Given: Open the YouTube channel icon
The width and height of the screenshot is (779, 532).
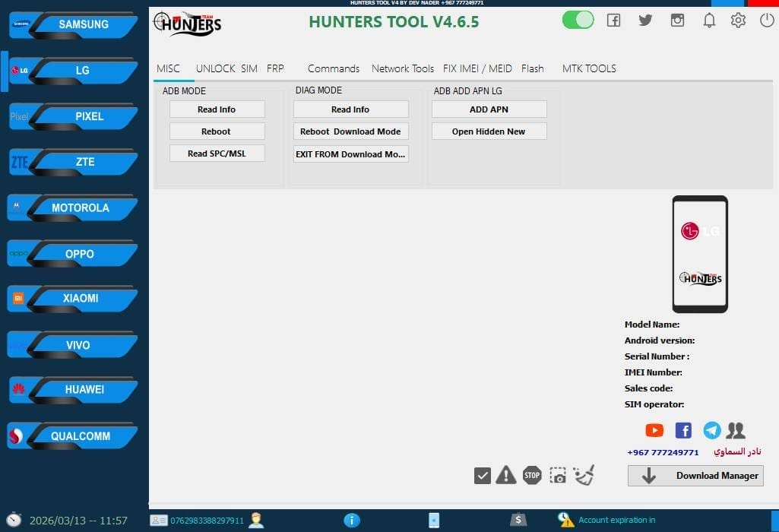Looking at the screenshot, I should (654, 430).
